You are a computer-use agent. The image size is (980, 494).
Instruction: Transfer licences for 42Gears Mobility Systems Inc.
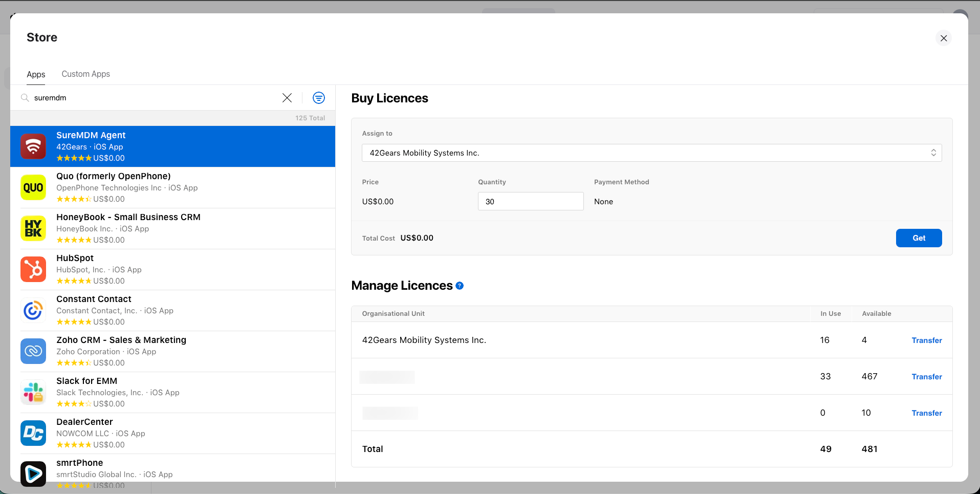point(926,340)
